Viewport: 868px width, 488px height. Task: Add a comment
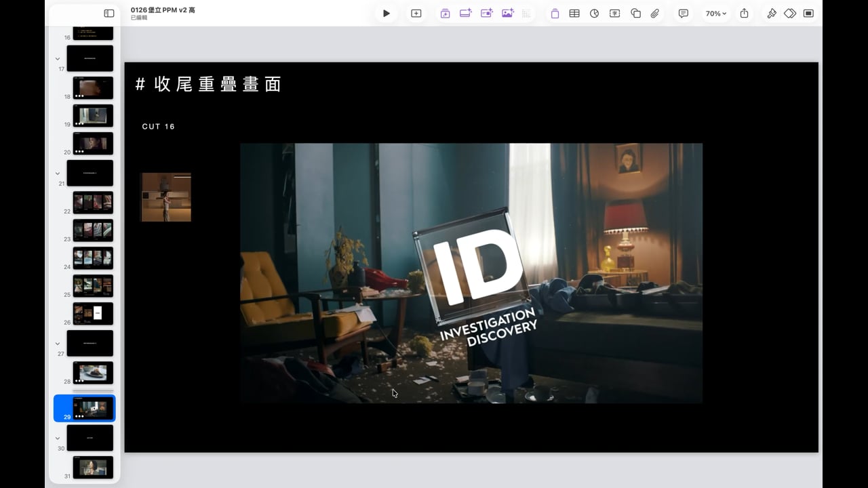[x=684, y=14]
